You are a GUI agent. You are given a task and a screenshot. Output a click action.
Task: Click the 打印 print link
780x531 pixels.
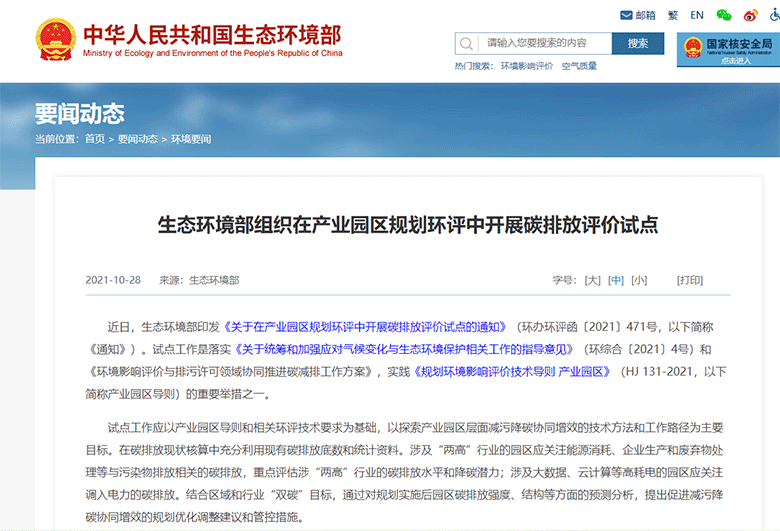pyautogui.click(x=690, y=281)
